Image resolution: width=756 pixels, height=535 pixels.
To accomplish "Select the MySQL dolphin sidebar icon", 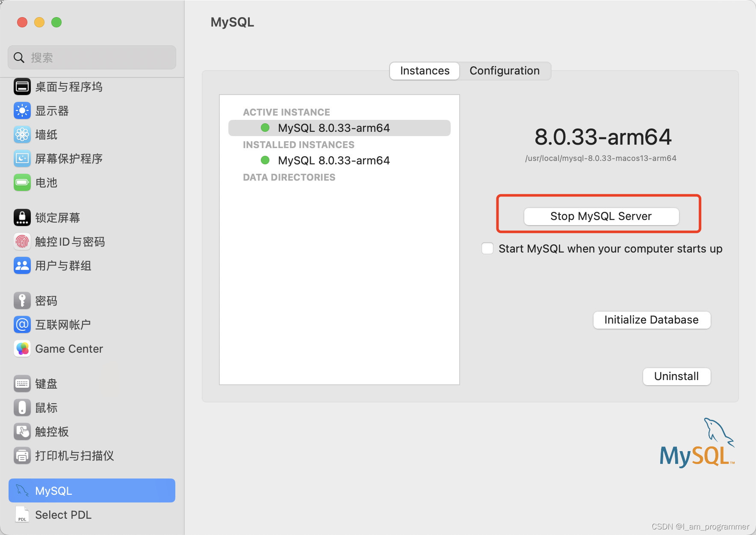I will [22, 490].
